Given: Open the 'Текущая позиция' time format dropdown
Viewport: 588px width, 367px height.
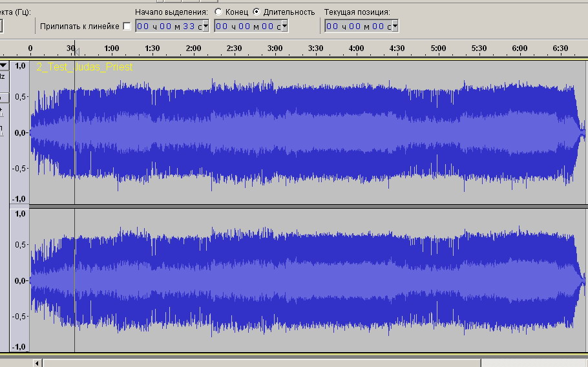Looking at the screenshot, I should pos(395,26).
